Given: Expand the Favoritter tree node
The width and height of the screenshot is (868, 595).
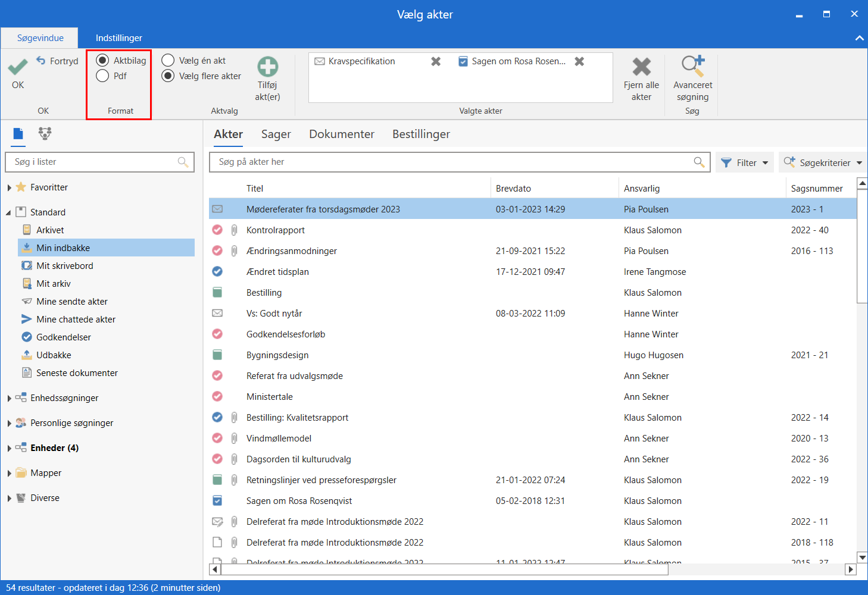Looking at the screenshot, I should click(x=10, y=187).
